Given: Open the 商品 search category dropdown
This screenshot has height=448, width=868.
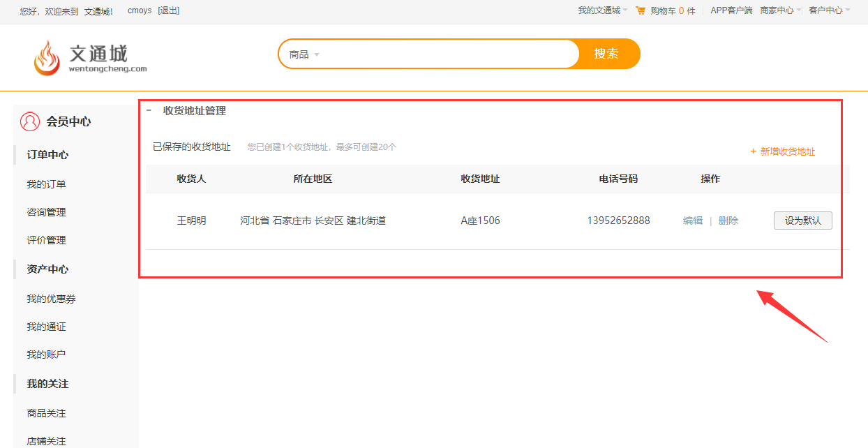Looking at the screenshot, I should pos(304,54).
